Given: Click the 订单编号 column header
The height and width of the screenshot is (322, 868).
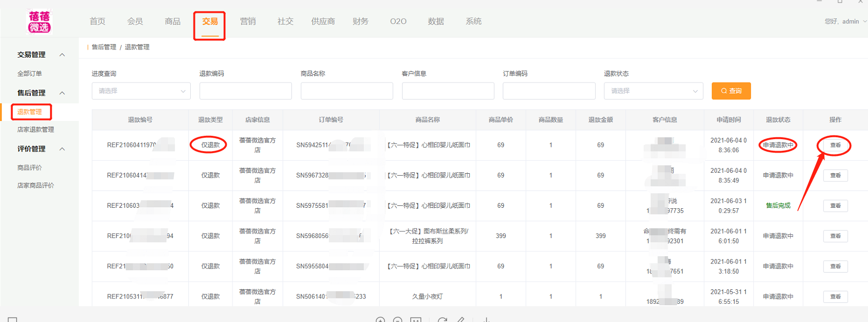Looking at the screenshot, I should (331, 120).
